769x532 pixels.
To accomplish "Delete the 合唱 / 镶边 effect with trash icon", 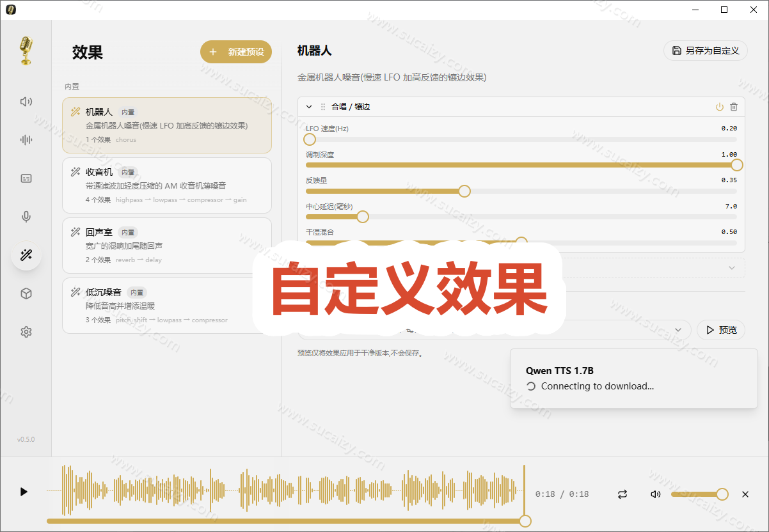I will 734,107.
